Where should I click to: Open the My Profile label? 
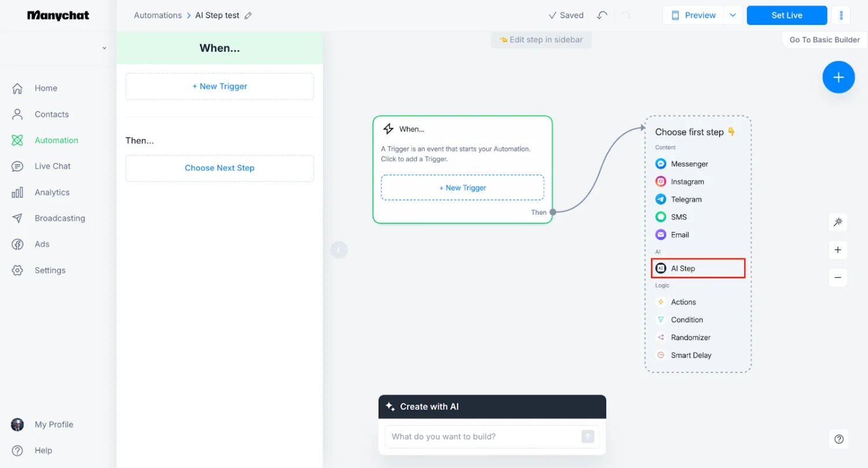tap(54, 425)
